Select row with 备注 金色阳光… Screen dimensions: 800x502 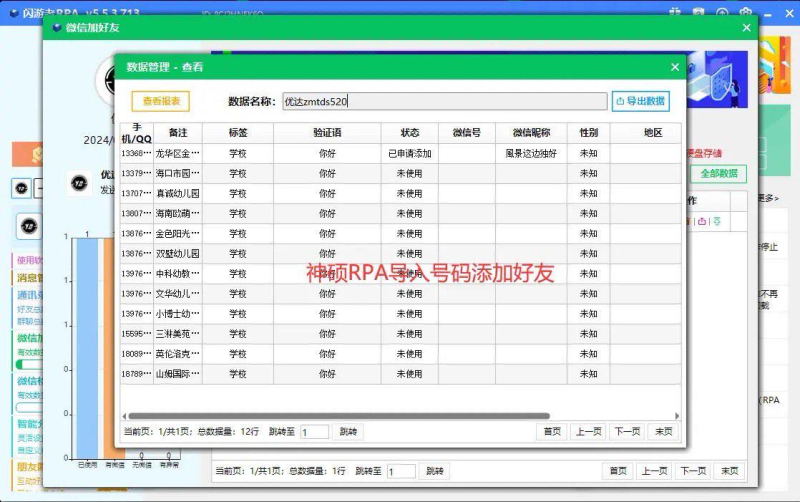click(401, 234)
